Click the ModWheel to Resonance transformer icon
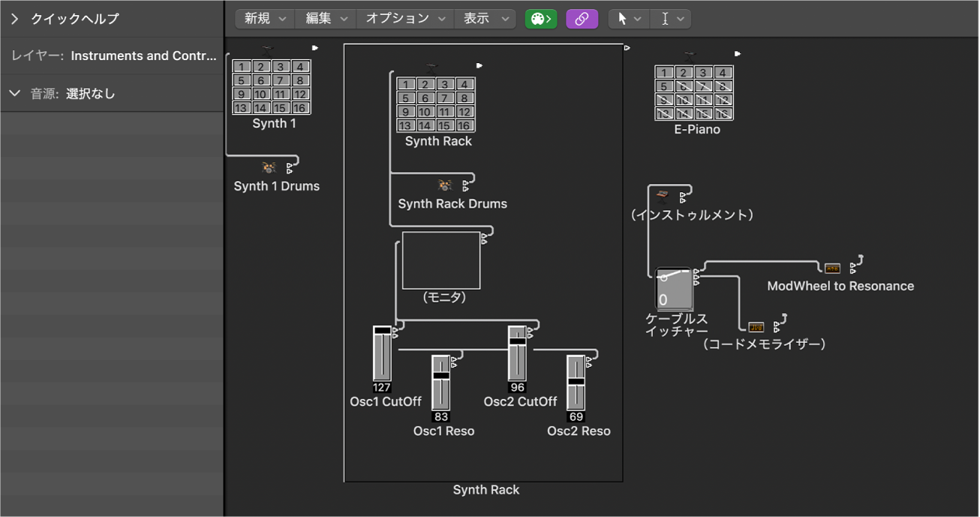Image resolution: width=980 pixels, height=517 pixels. [831, 266]
